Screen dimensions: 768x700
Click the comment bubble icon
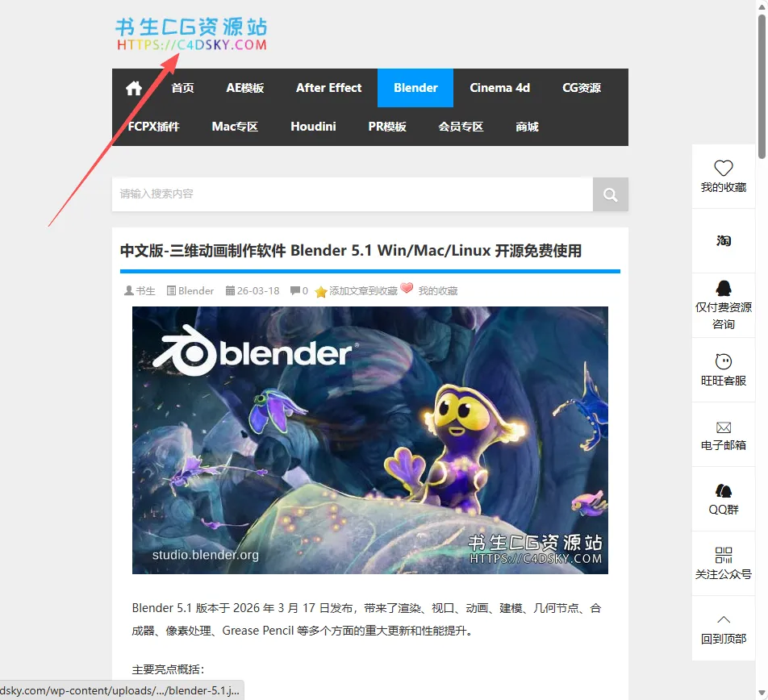coord(295,291)
